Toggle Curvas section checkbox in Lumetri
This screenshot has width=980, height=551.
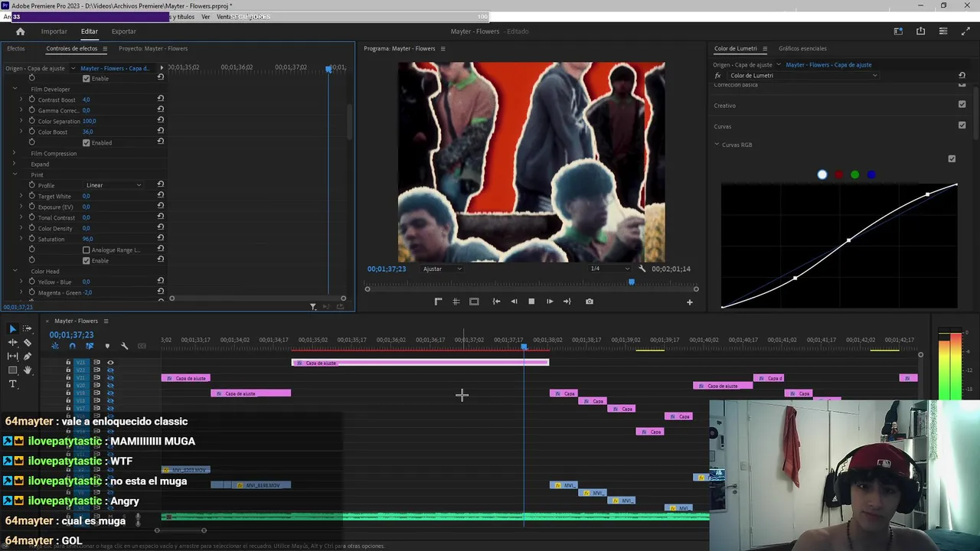tap(962, 125)
